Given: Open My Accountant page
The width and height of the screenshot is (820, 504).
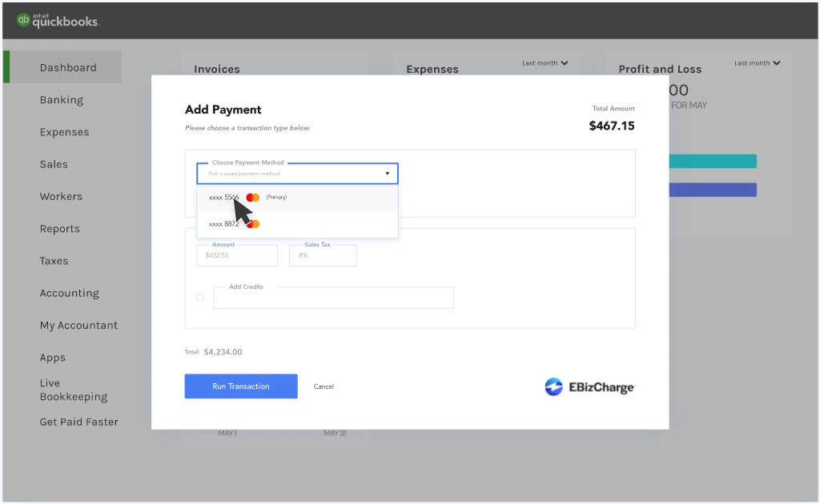Looking at the screenshot, I should [78, 326].
